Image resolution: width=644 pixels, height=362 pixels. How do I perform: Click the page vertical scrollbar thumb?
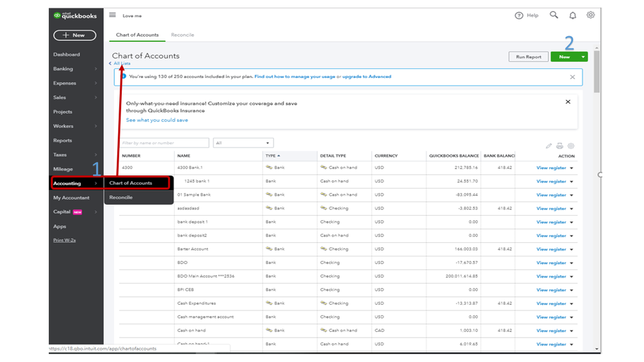coord(597,71)
